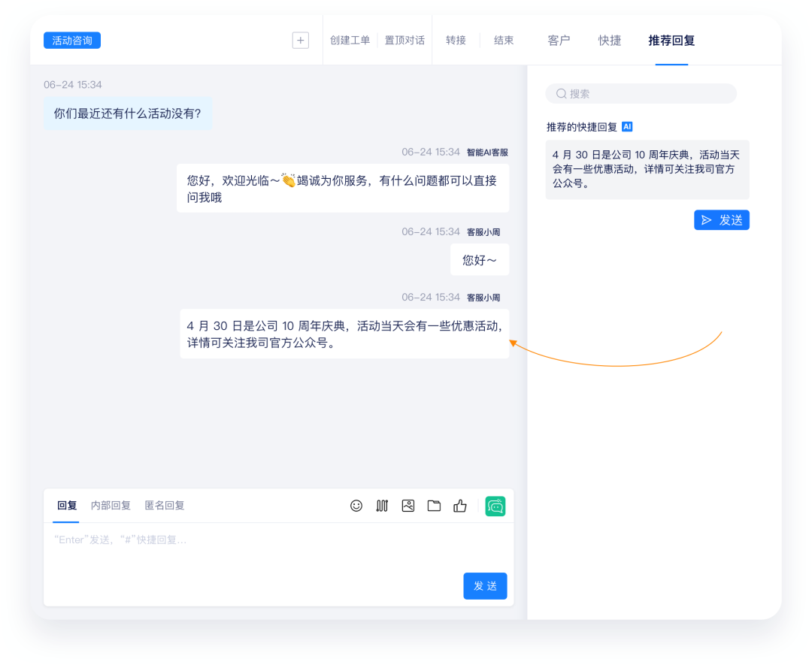Screen dimensions: 812x665
Task: Click 置顶对话 to pin the conversation
Action: click(x=404, y=41)
